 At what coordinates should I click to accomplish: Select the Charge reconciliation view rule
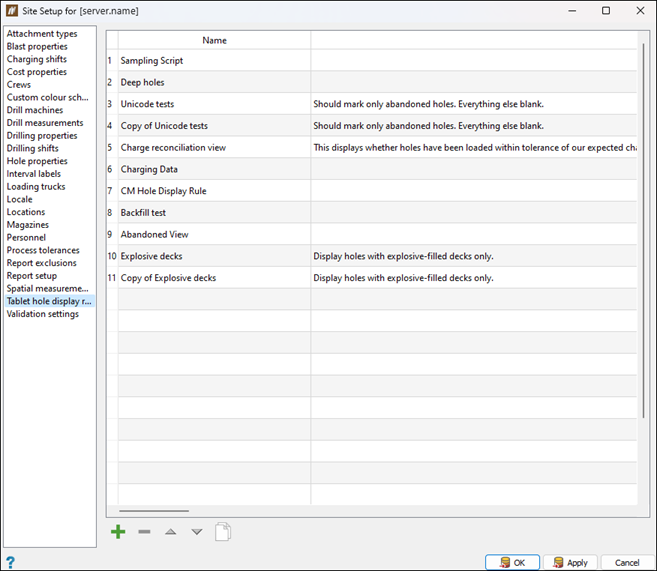[173, 147]
